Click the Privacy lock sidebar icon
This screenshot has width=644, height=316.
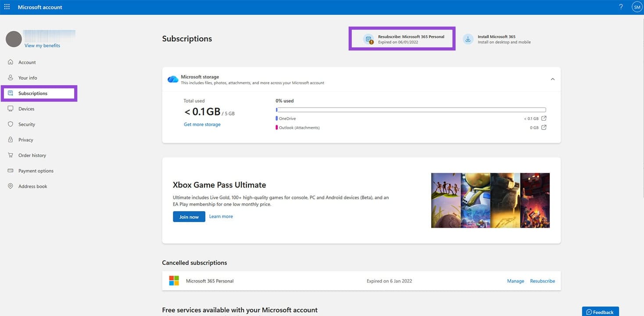pyautogui.click(x=10, y=140)
